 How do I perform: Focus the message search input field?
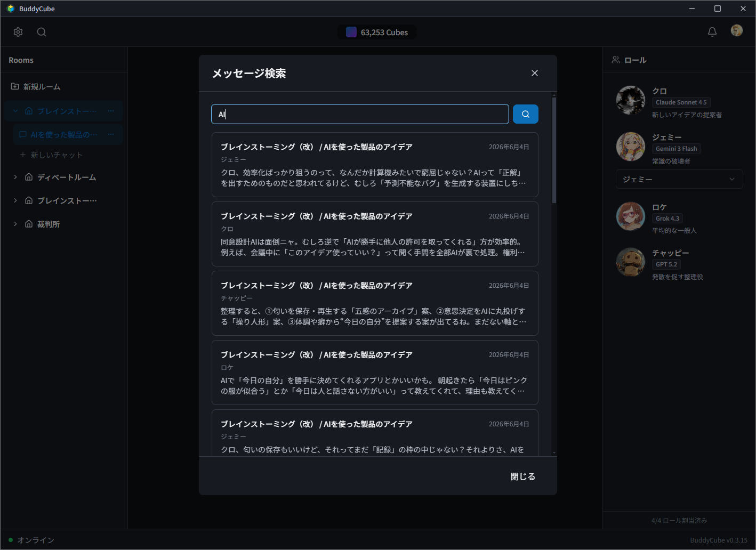tap(360, 114)
